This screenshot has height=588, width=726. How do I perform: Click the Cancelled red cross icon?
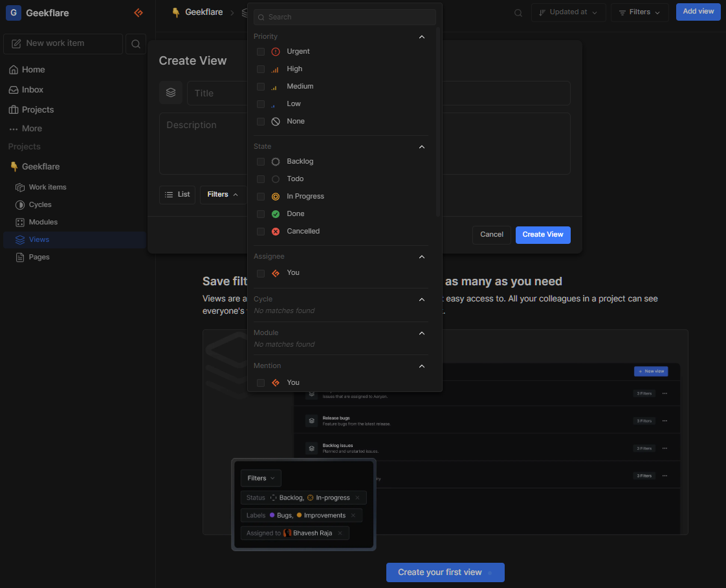[276, 232]
